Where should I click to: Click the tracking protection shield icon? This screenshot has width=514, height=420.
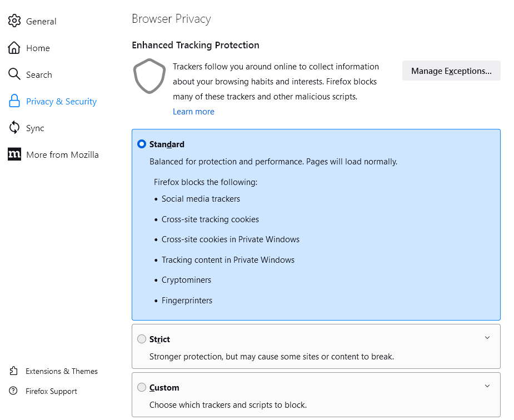149,77
